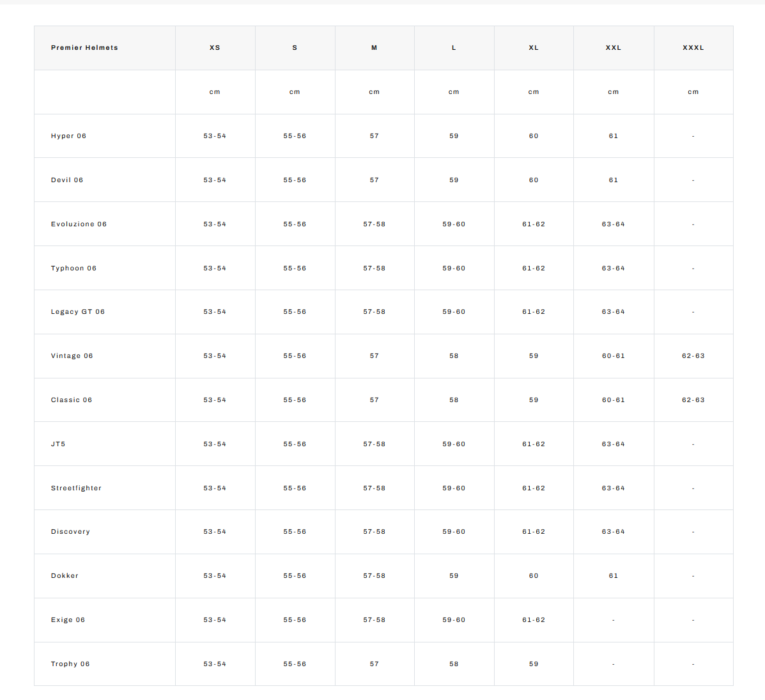Click Legacy GT 06 XL value 61-62
The width and height of the screenshot is (765, 700).
click(534, 311)
